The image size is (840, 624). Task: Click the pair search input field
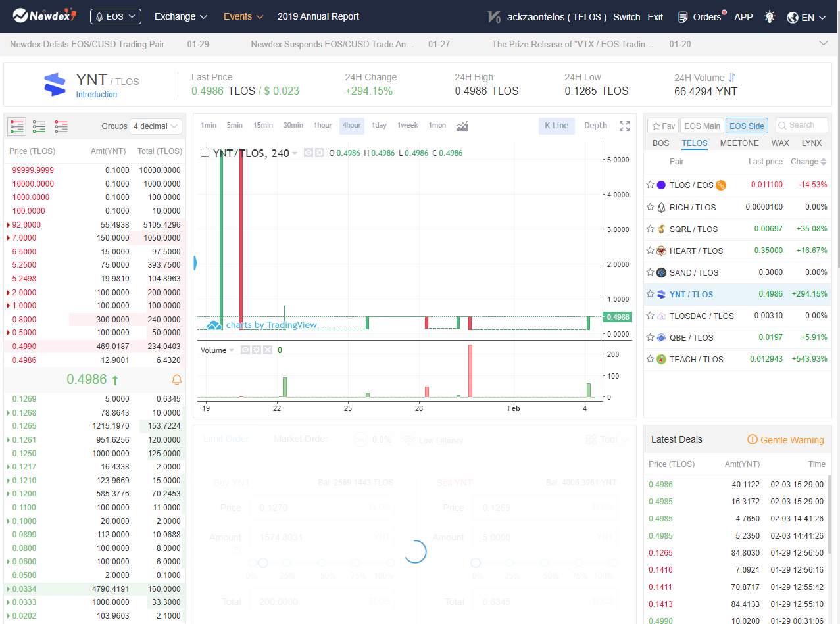point(801,125)
